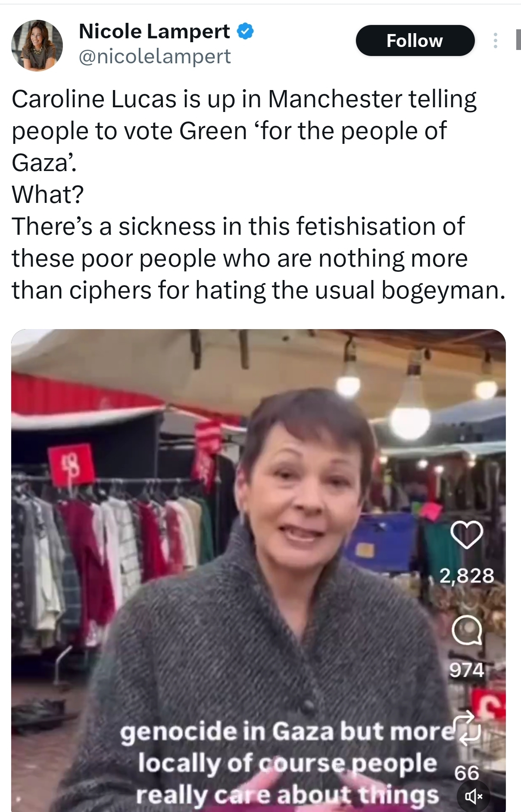
Task: Click the 974 comments count
Action: pyautogui.click(x=467, y=670)
